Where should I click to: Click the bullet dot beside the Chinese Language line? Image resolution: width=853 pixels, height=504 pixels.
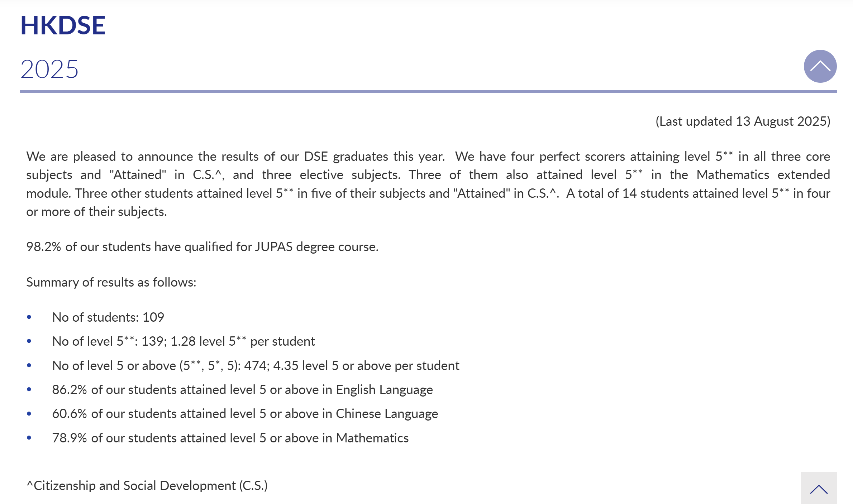[29, 414]
